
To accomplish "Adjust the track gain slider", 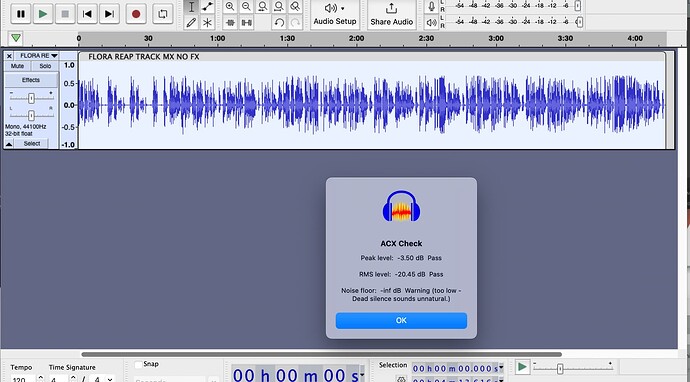I will pos(31,99).
